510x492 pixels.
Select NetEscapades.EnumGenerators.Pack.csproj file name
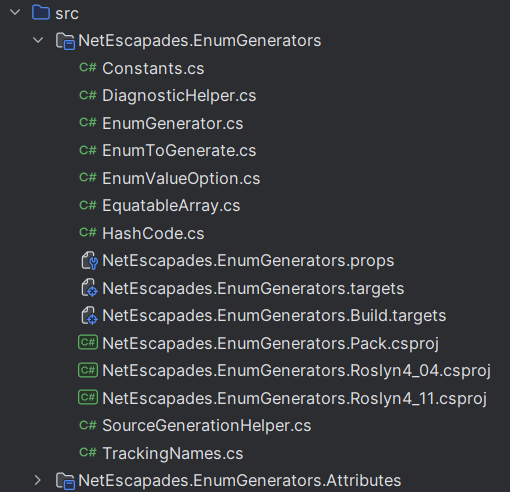click(x=271, y=344)
